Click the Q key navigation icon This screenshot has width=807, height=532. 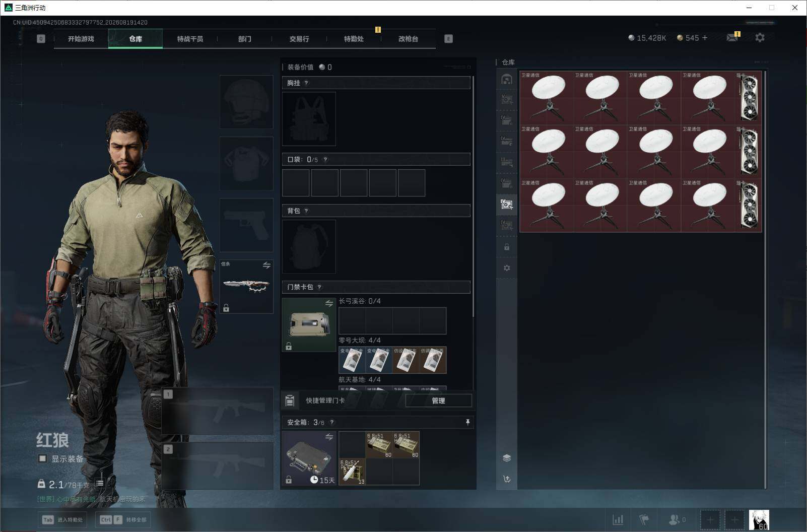pos(41,39)
